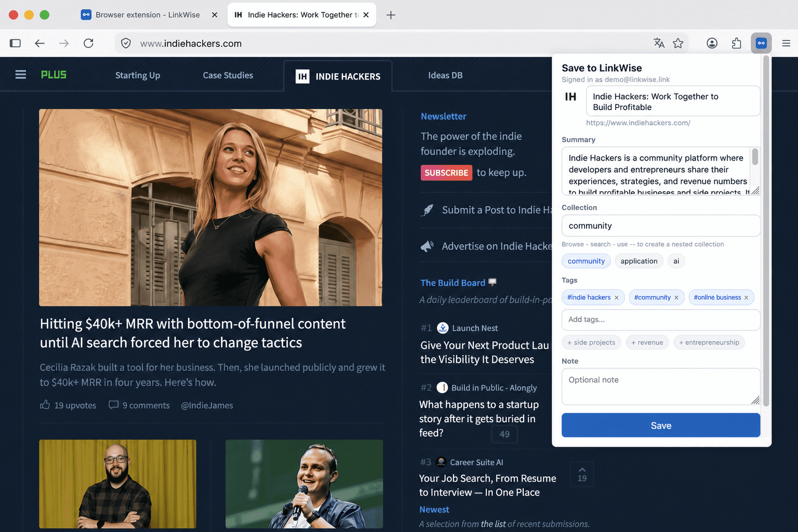The height and width of the screenshot is (532, 798).
Task: Open the What happens to a startup story link
Action: click(478, 419)
